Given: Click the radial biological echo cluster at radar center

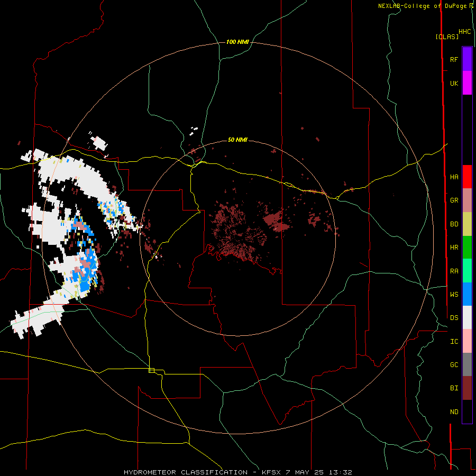Looking at the screenshot, I should pos(239,234).
